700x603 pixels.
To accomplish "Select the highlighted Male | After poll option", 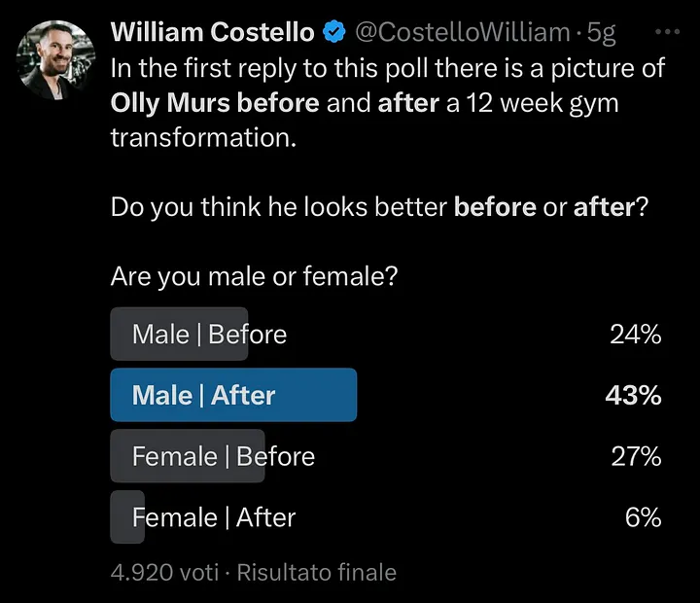I will (x=386, y=395).
